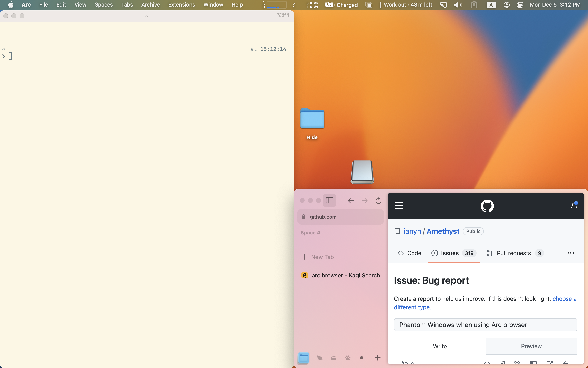
Task: Click the menu bar date and time
Action: click(555, 5)
